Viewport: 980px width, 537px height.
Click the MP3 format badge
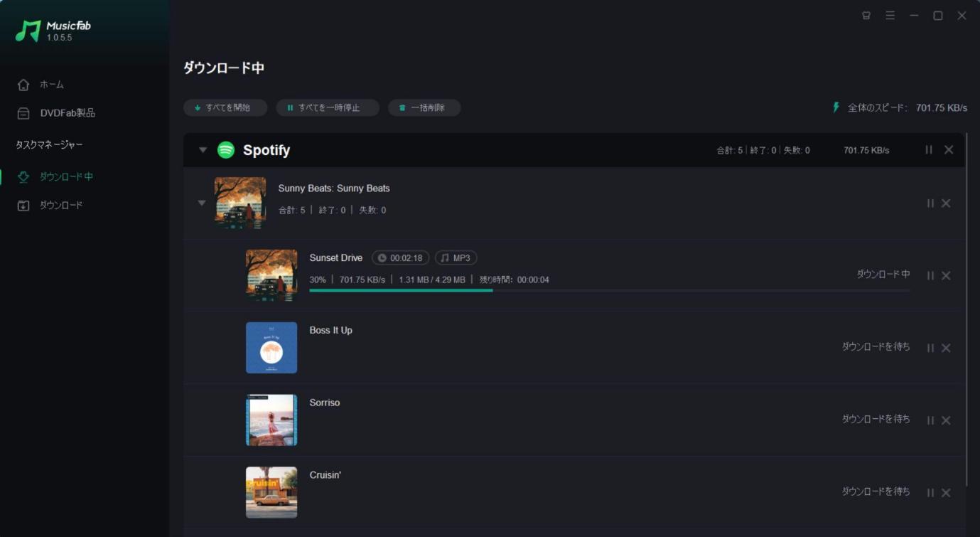tap(456, 258)
